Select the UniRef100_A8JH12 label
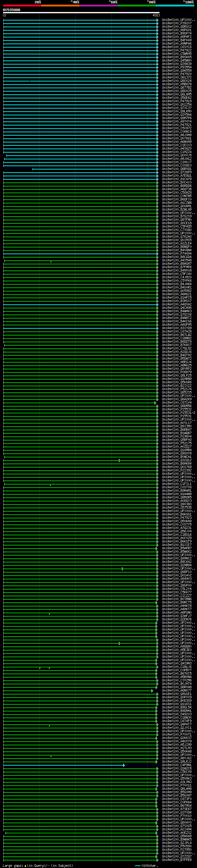This screenshot has height=868, width=197. [x=177, y=159]
